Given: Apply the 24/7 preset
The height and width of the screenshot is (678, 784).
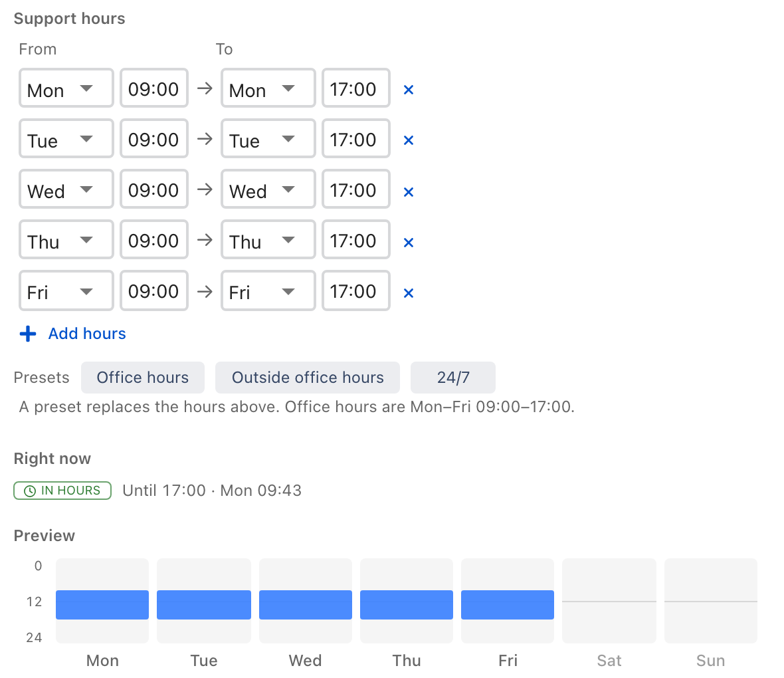Looking at the screenshot, I should pos(453,378).
